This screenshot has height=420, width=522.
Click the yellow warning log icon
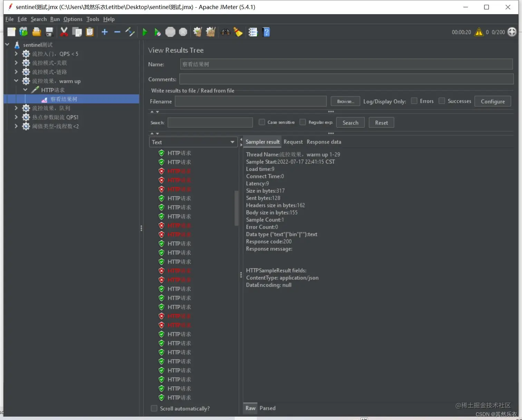(x=479, y=32)
